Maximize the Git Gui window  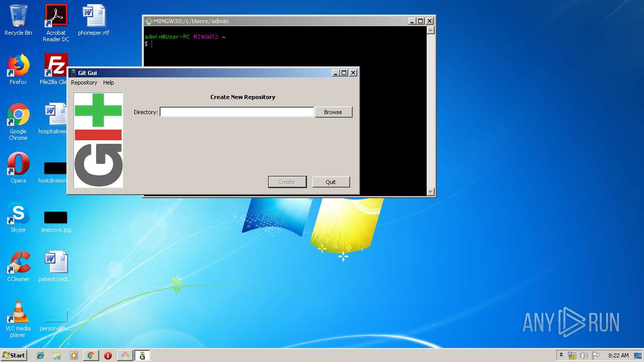click(x=344, y=73)
